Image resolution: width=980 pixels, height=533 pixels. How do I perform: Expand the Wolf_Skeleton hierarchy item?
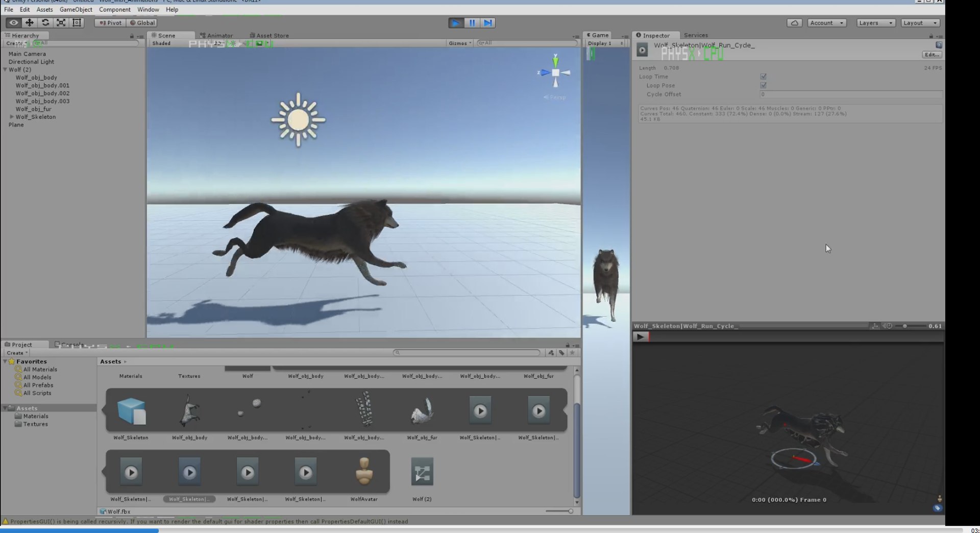(12, 117)
